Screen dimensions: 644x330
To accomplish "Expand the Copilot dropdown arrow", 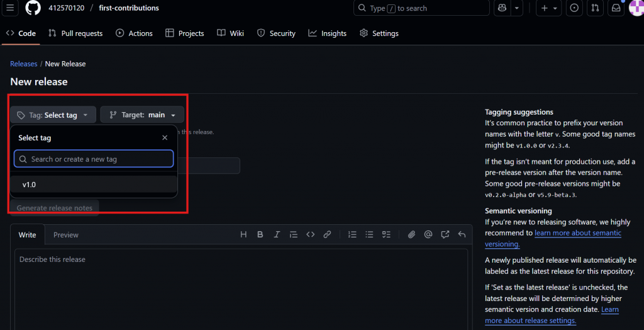I will [x=517, y=8].
